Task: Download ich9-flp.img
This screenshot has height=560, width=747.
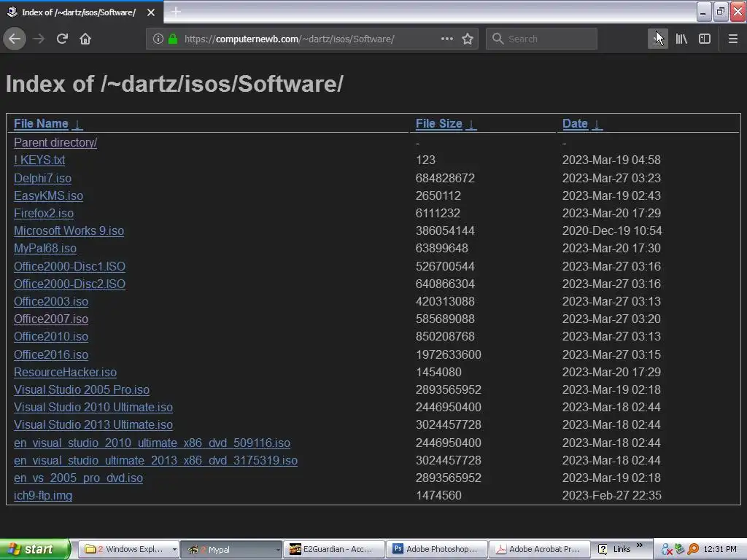Action: click(x=43, y=496)
